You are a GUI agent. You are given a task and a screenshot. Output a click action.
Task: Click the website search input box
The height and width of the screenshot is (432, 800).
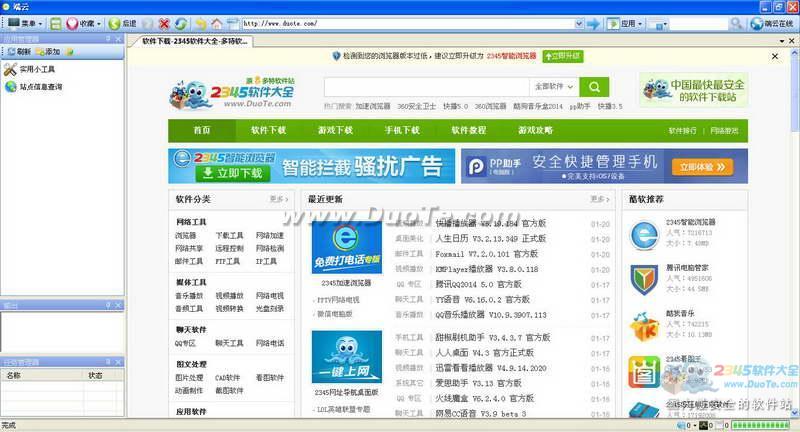coord(427,87)
